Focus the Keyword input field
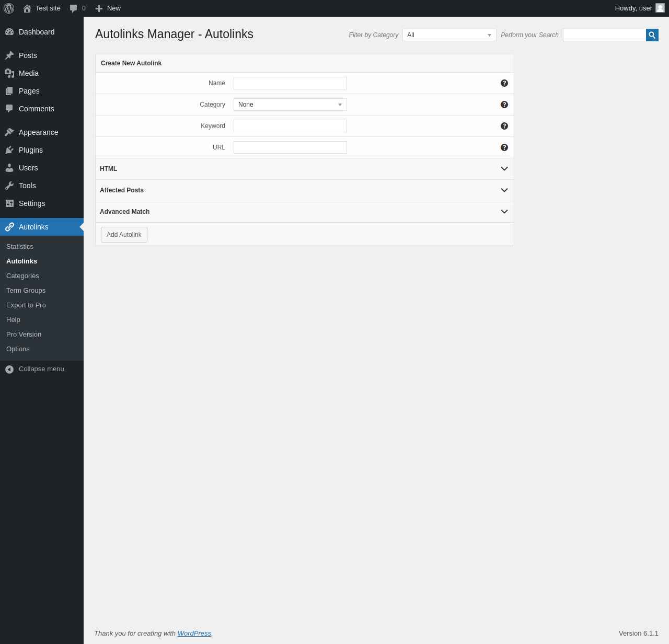 point(290,126)
